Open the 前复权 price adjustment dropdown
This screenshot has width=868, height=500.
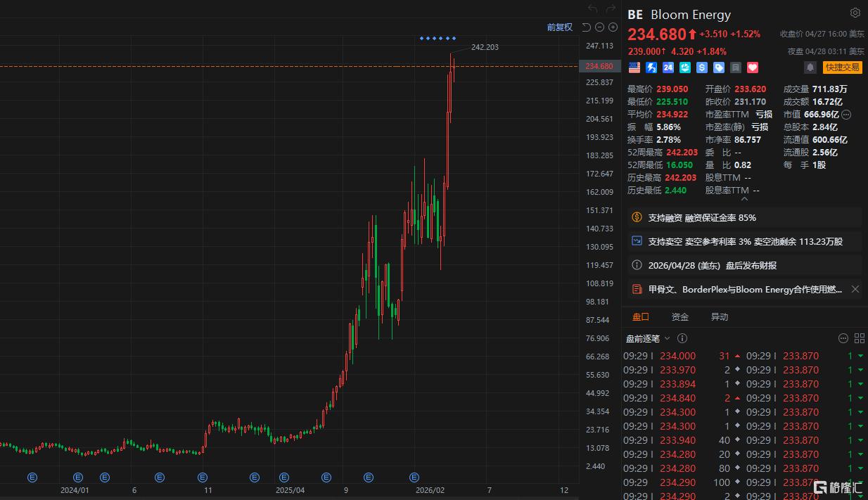(x=560, y=27)
